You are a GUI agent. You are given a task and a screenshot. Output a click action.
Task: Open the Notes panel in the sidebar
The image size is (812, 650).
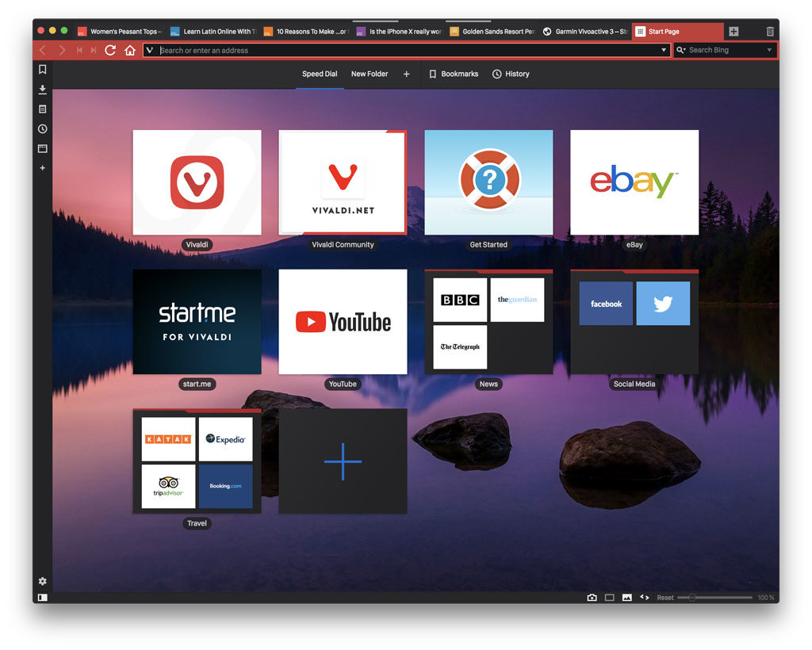coord(42,109)
